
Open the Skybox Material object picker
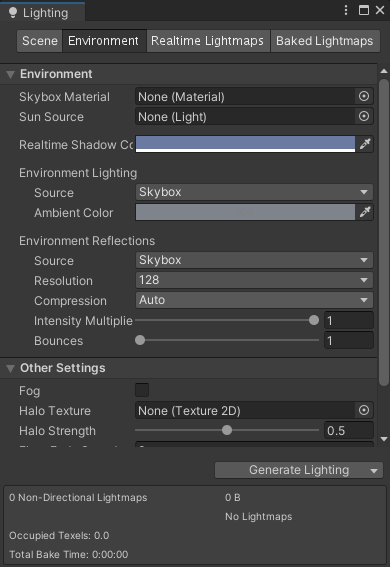click(x=364, y=96)
